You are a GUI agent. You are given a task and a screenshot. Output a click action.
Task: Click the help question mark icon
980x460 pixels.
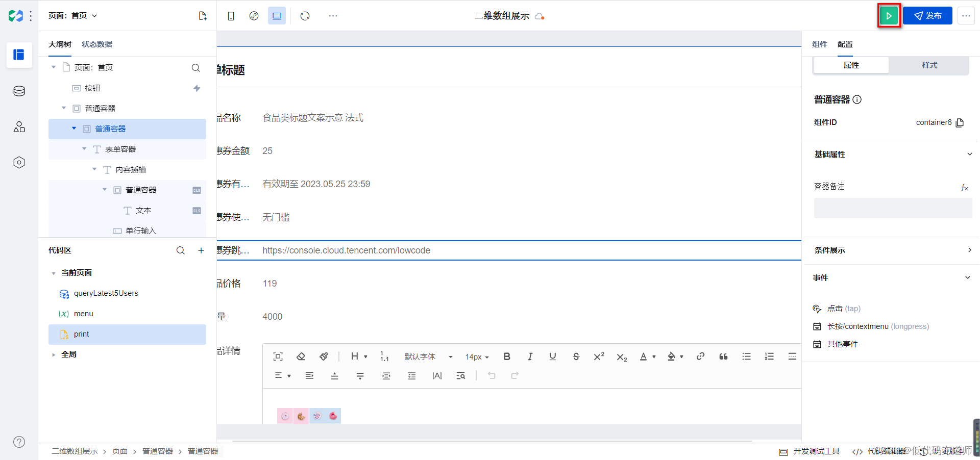pos(19,442)
